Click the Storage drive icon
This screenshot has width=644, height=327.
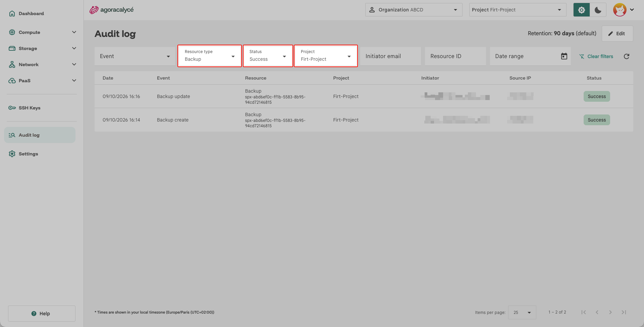click(x=12, y=48)
